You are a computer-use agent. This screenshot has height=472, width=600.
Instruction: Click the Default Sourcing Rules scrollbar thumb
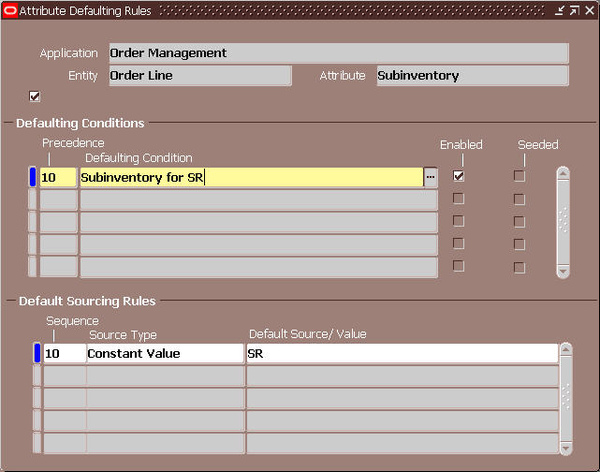[x=566, y=397]
